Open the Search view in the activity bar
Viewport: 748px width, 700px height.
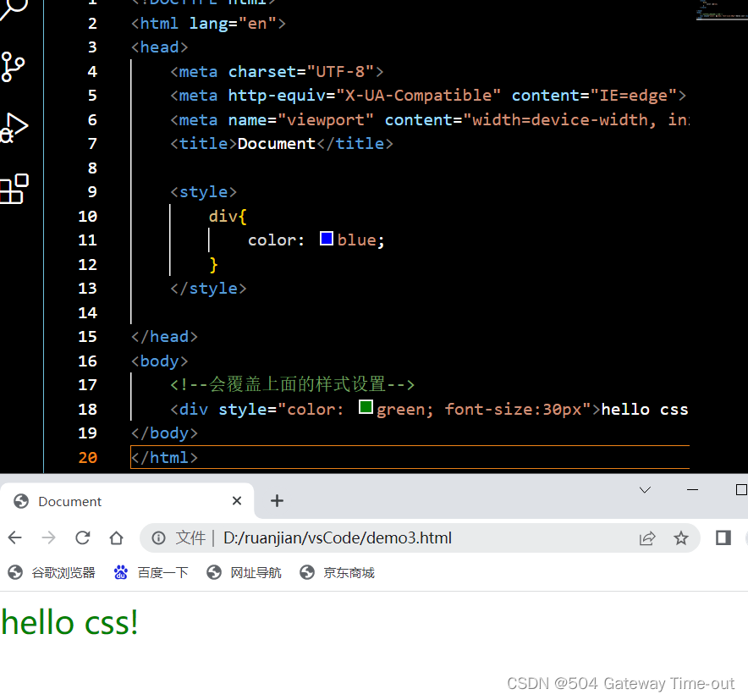coord(13,8)
